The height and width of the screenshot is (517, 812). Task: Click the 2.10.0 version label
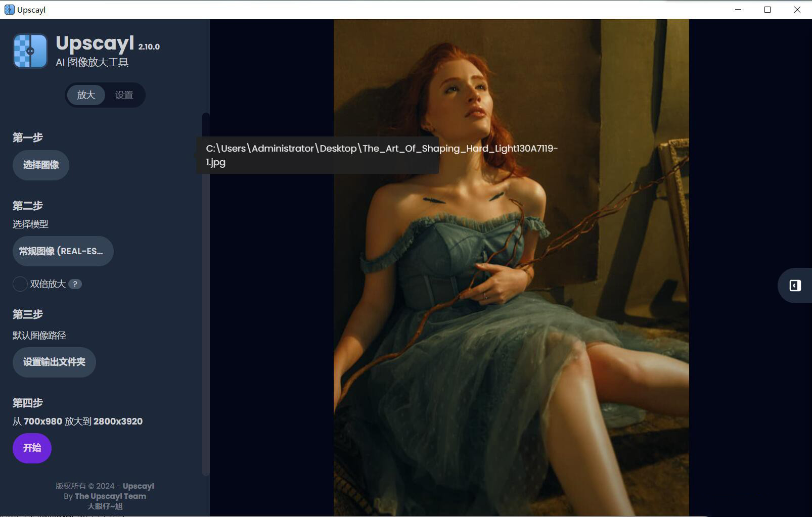(149, 46)
